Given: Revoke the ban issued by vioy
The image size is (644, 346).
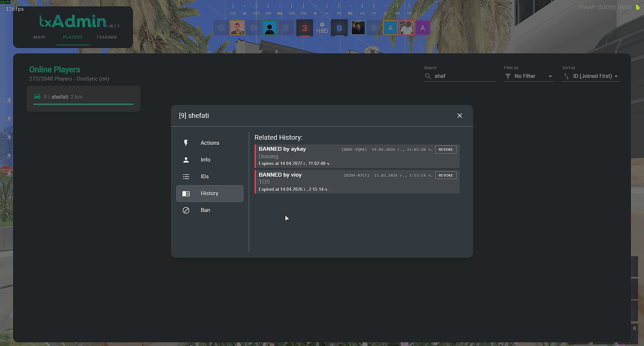Looking at the screenshot, I should pos(446,175).
